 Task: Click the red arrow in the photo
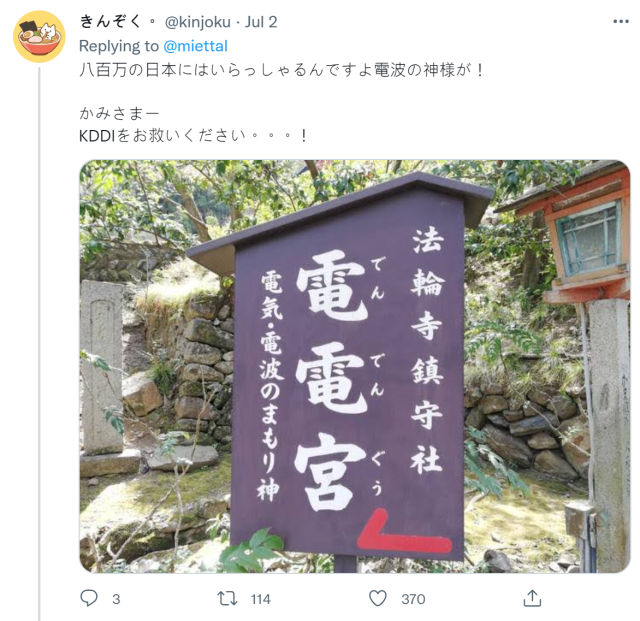(x=404, y=532)
